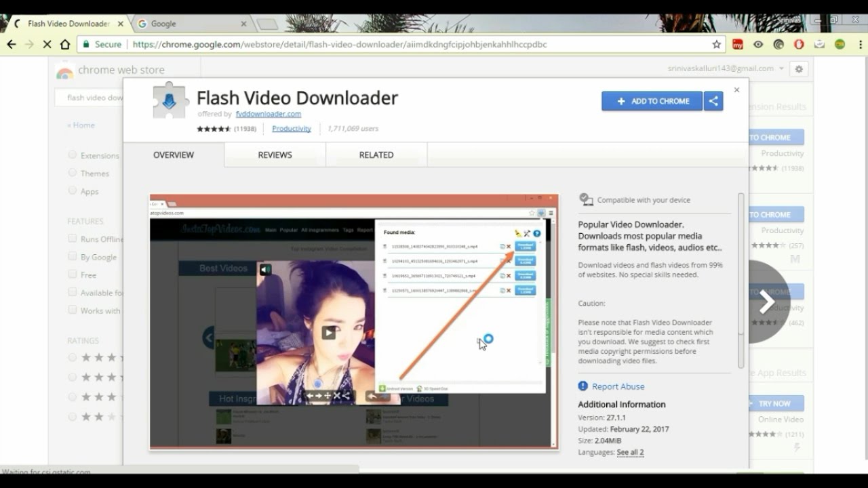
Task: Open the web store settings gear
Action: [799, 69]
